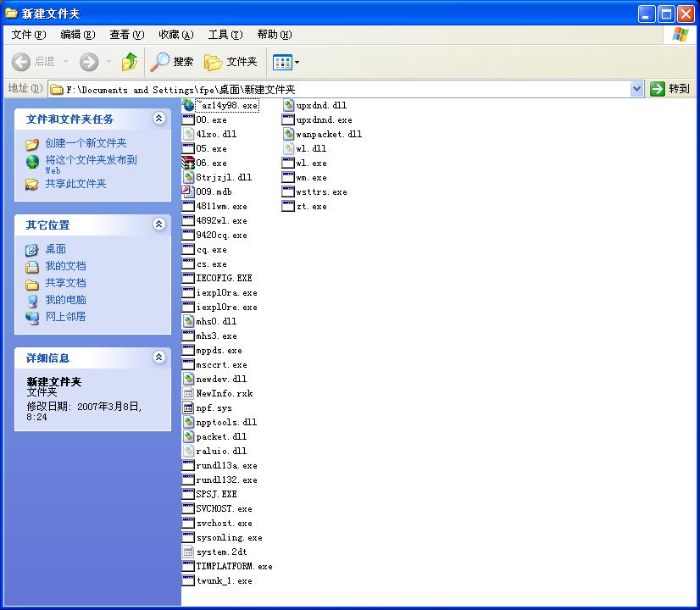This screenshot has height=610, width=700.
Task: Select the 009.mdb database file icon
Action: (188, 191)
